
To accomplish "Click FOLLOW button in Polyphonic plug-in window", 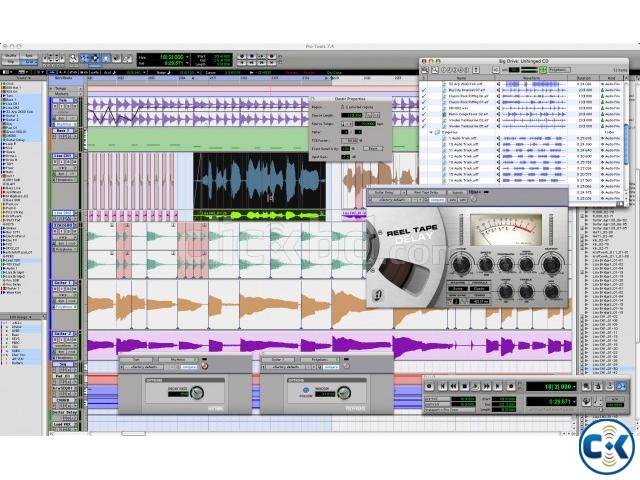I will (x=306, y=390).
